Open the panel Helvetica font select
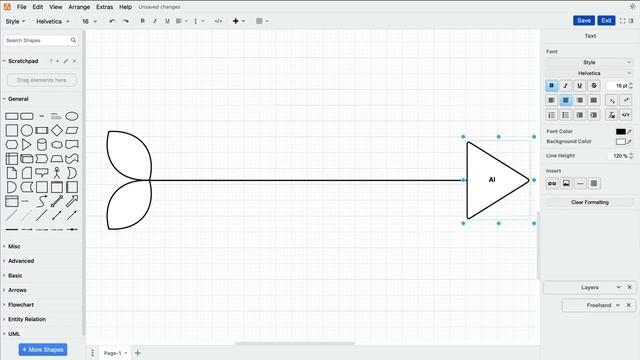The height and width of the screenshot is (360, 640). (x=589, y=73)
